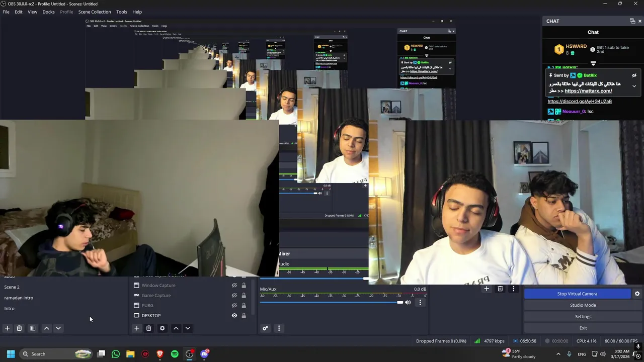The width and height of the screenshot is (644, 362).
Task: Float the Chat dock window icon
Action: [632, 21]
